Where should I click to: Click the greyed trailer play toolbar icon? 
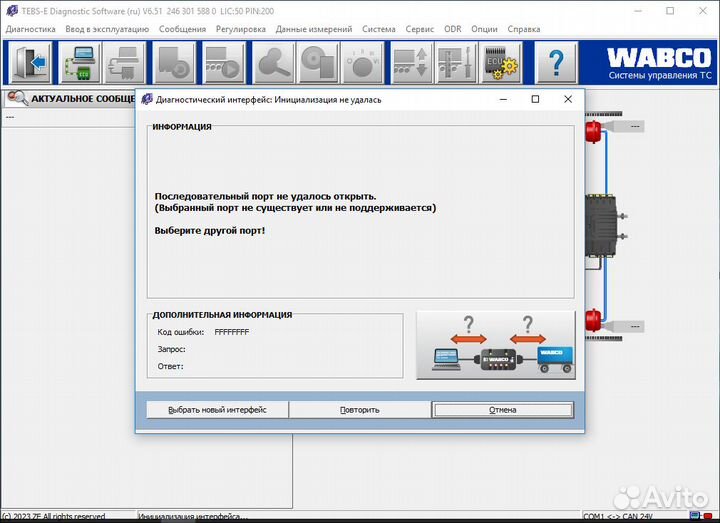click(223, 62)
